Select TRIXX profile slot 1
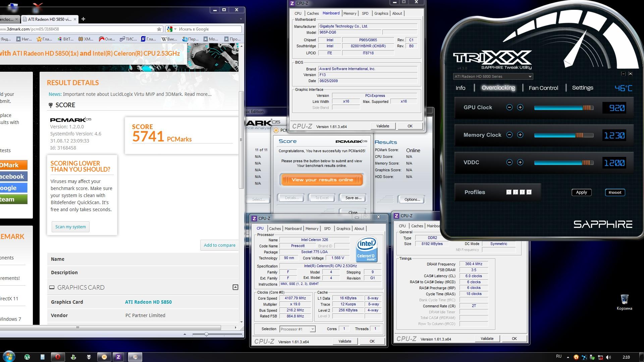 (509, 192)
